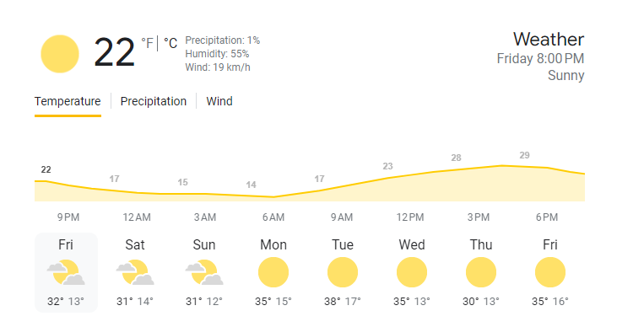The width and height of the screenshot is (644, 327).
Task: Select Thursday's sunny icon
Action: click(481, 272)
